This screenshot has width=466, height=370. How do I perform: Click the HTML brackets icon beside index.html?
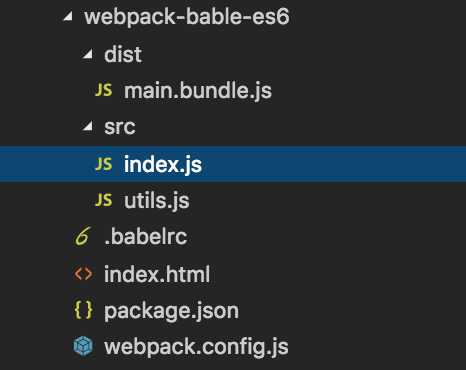pyautogui.click(x=83, y=274)
